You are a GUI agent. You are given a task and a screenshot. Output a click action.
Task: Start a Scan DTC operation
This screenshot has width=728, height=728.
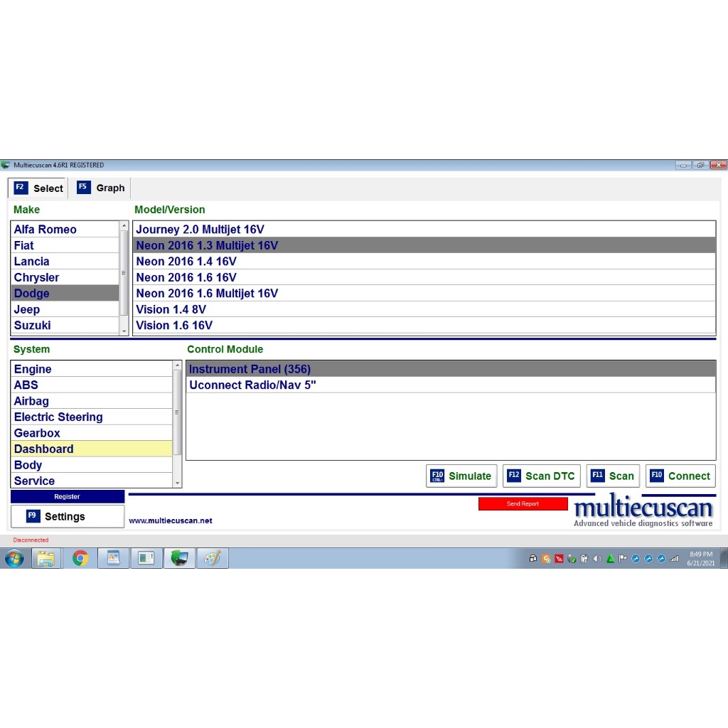pos(541,476)
